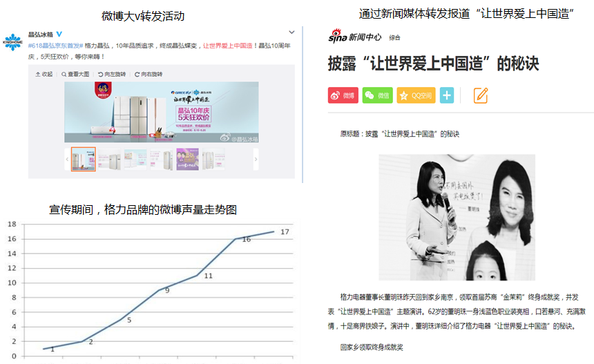Click 收起 to collapse the image
The image size is (594, 364).
coord(44,74)
